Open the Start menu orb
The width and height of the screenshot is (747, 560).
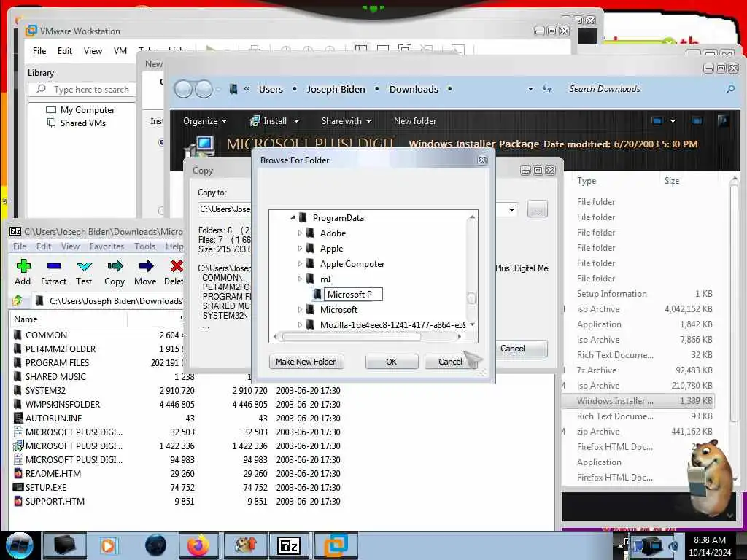(19, 545)
